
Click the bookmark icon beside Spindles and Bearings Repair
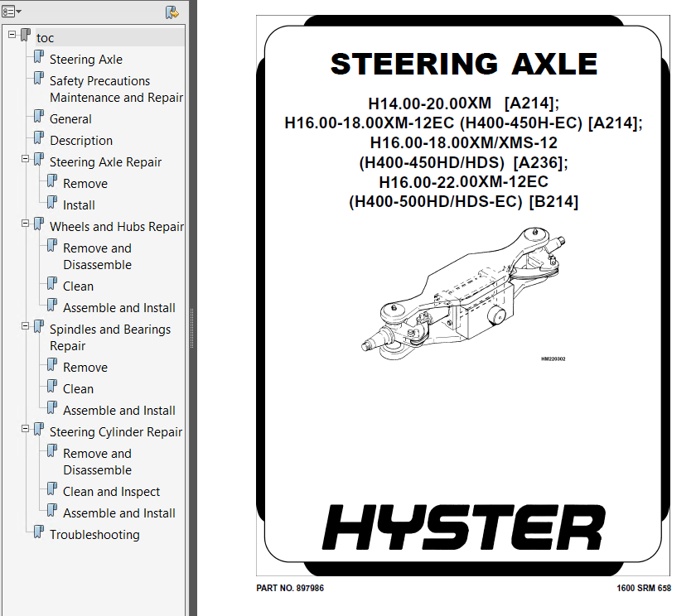point(39,326)
